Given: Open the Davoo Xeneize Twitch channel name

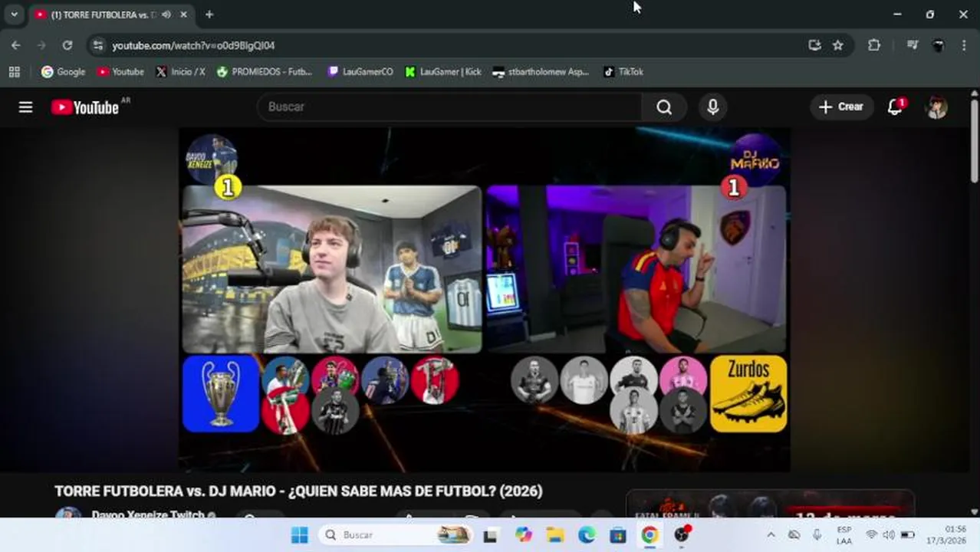Looking at the screenshot, I should 148,514.
